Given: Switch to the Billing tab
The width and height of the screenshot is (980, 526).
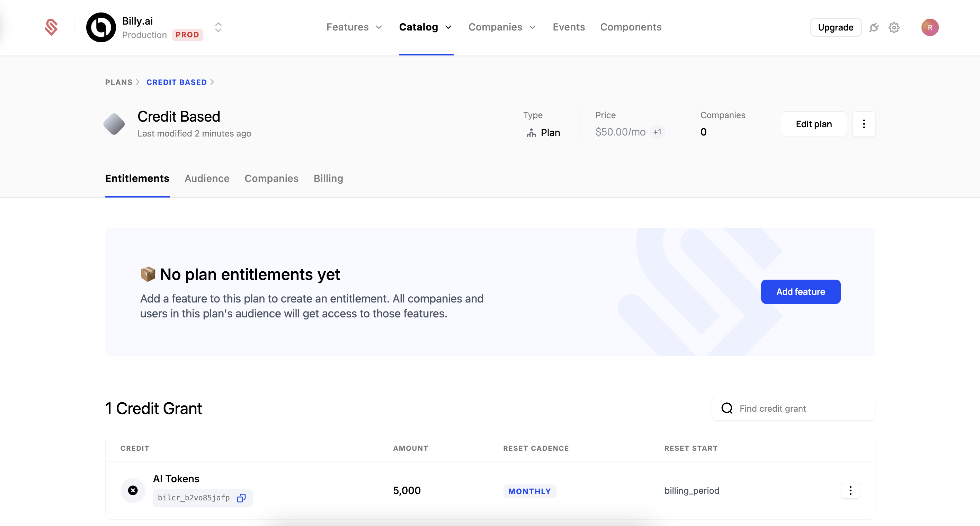Looking at the screenshot, I should pos(328,178).
